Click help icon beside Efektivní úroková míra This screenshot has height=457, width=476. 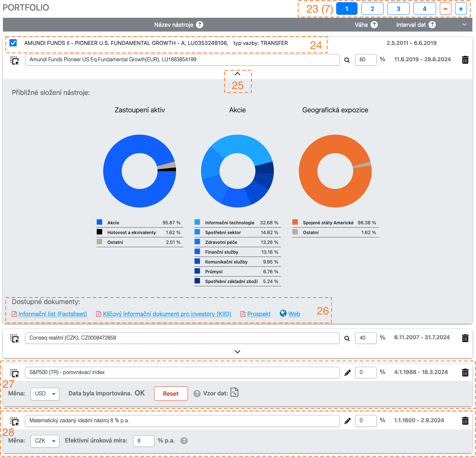coord(184,441)
